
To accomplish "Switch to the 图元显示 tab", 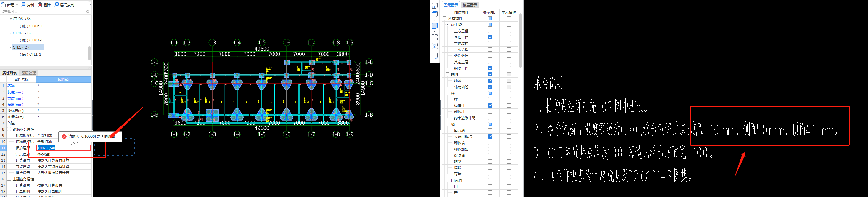I will pos(451,5).
